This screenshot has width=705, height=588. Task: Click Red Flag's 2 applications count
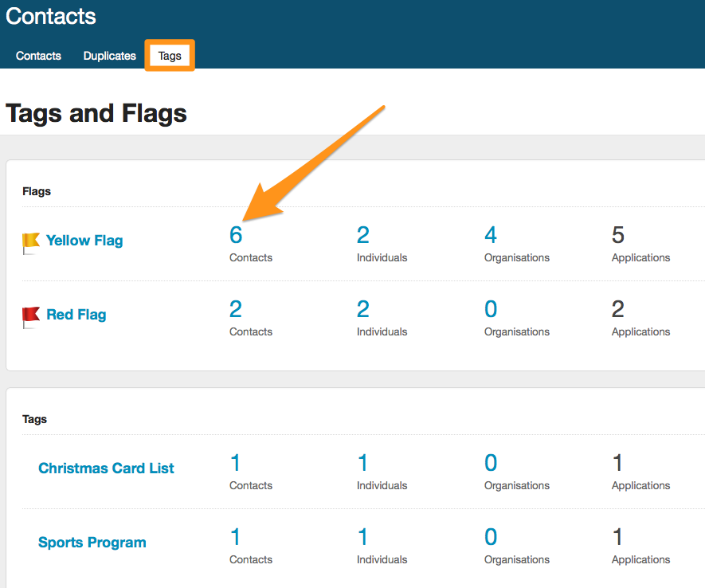tap(618, 309)
